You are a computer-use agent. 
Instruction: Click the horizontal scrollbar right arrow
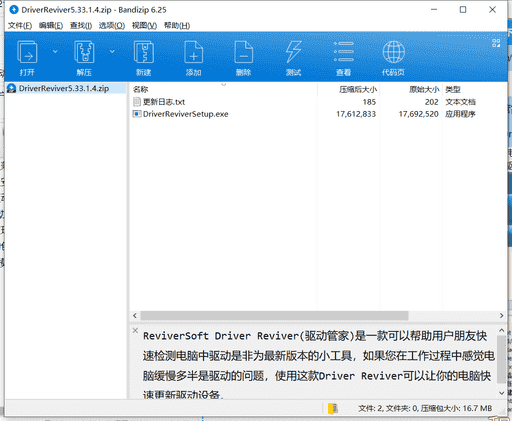tap(501, 315)
